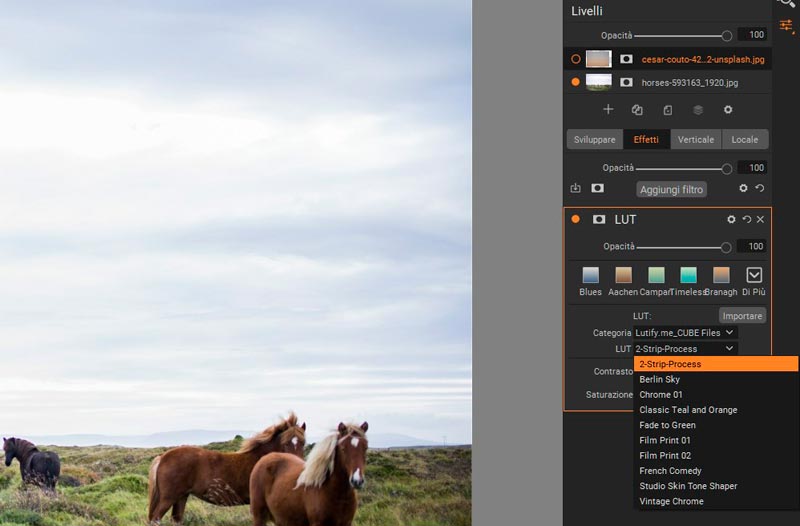The image size is (800, 526).
Task: Add a new layer with plus icon
Action: [608, 110]
